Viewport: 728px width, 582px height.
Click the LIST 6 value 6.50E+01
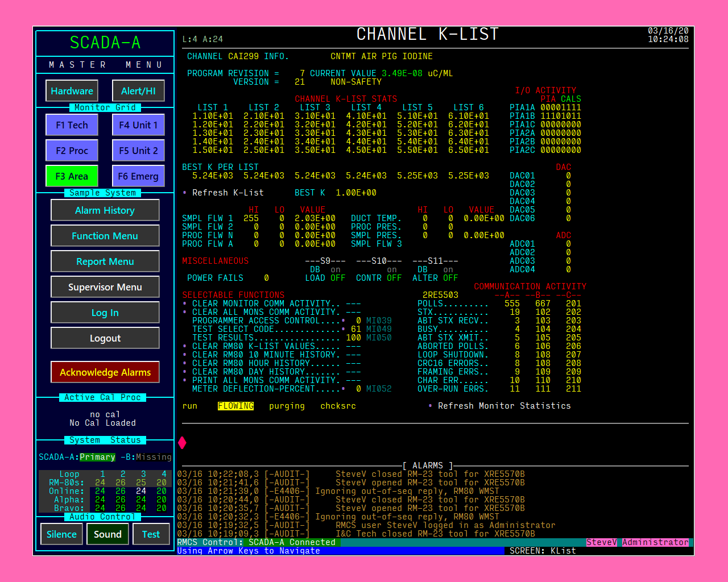[x=469, y=150]
